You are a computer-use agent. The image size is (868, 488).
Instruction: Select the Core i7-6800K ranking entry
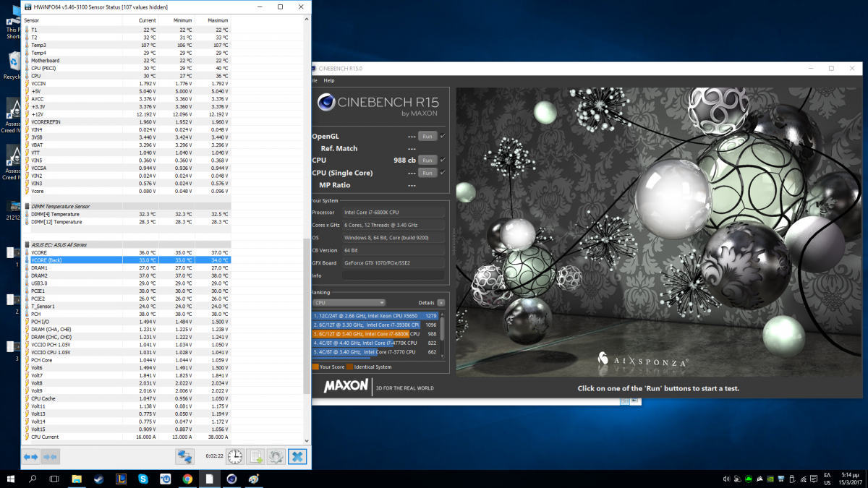(x=375, y=334)
